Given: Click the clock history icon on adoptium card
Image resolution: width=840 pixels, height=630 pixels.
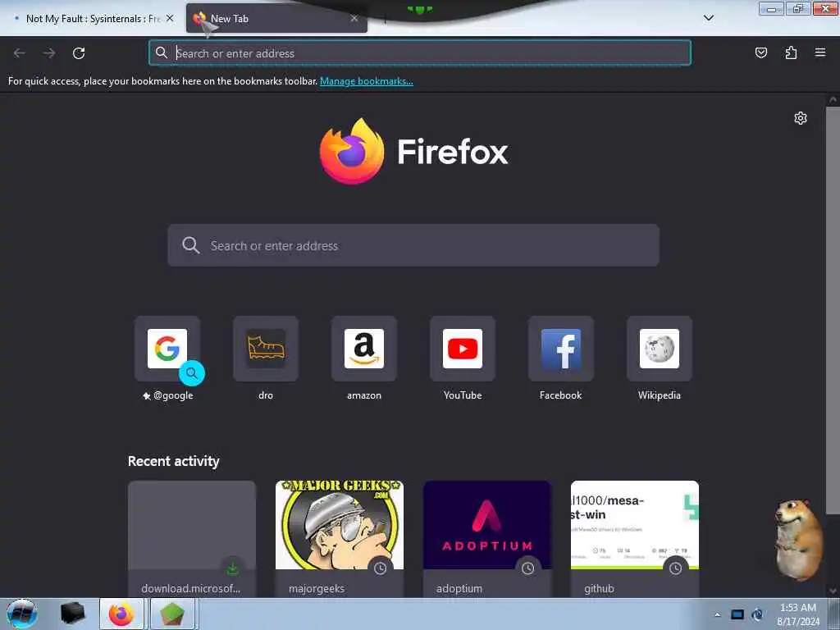Looking at the screenshot, I should (527, 568).
